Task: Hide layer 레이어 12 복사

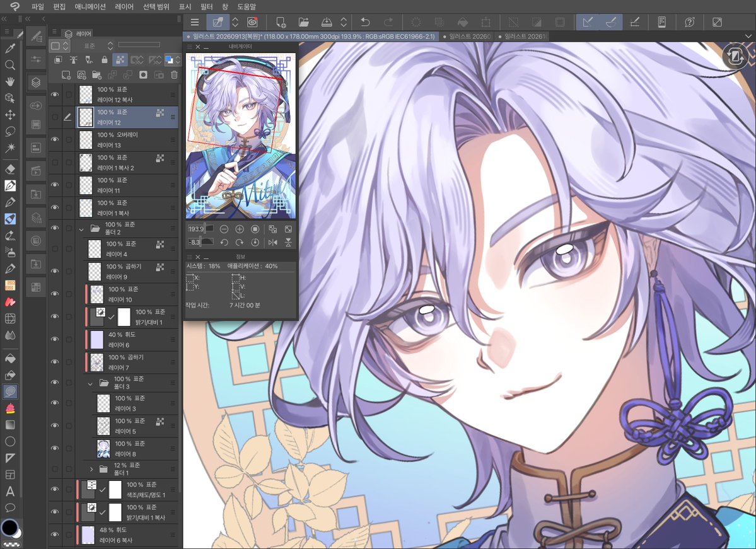Action: 55,95
